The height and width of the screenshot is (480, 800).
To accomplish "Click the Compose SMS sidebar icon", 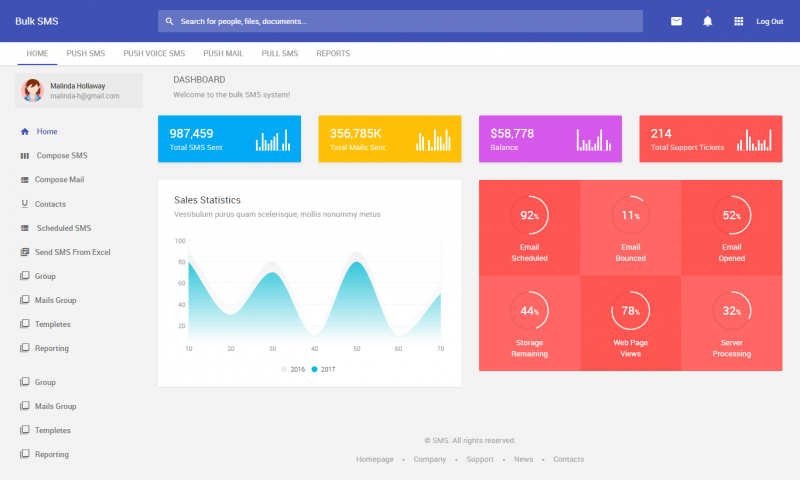I will click(x=24, y=156).
